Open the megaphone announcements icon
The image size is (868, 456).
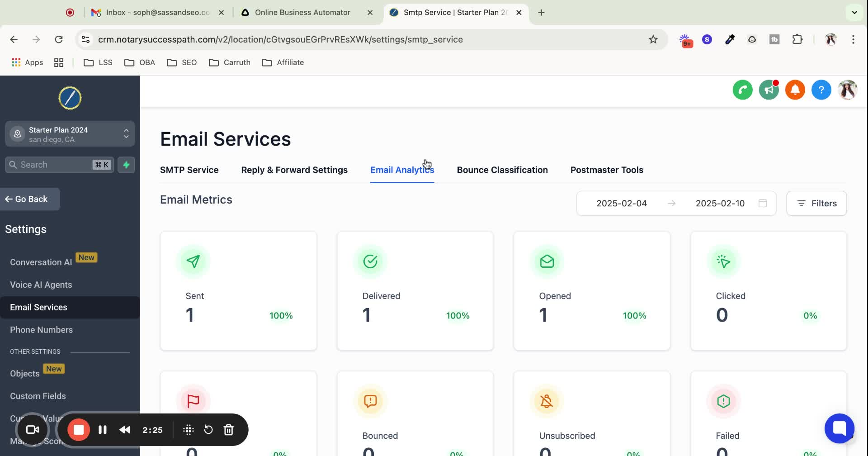tap(769, 90)
